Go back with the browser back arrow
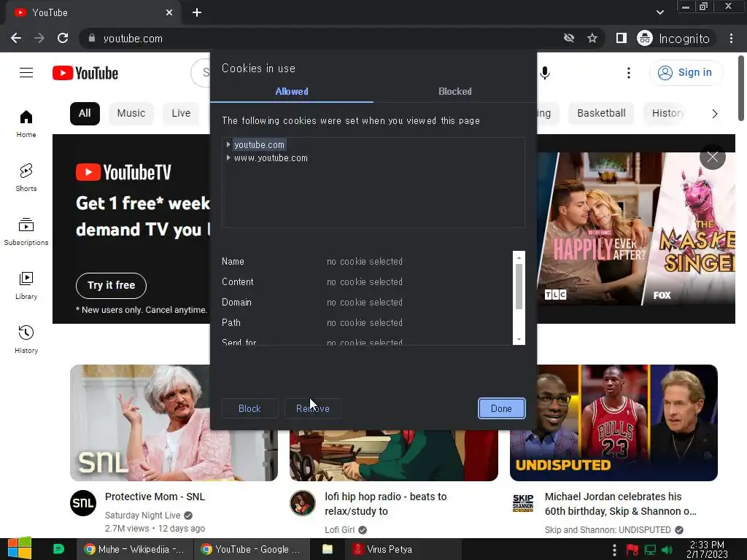The height and width of the screenshot is (560, 747). pos(16,38)
